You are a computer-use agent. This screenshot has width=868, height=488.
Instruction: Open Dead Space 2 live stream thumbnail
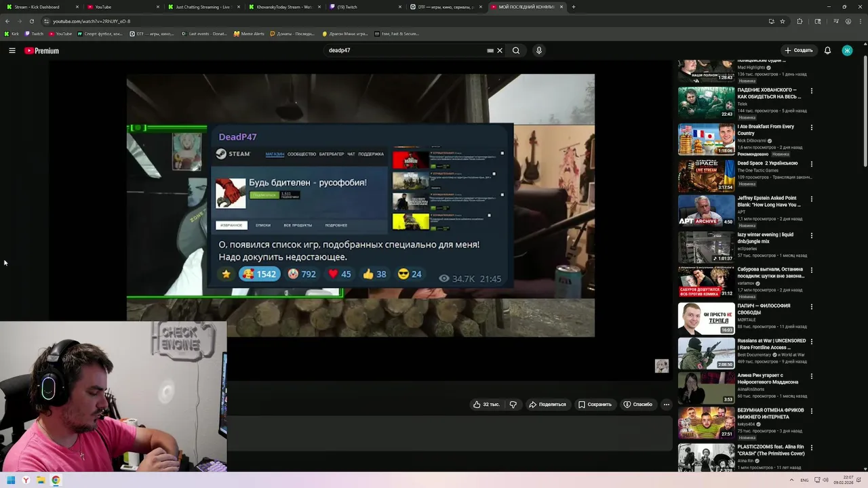pyautogui.click(x=706, y=176)
